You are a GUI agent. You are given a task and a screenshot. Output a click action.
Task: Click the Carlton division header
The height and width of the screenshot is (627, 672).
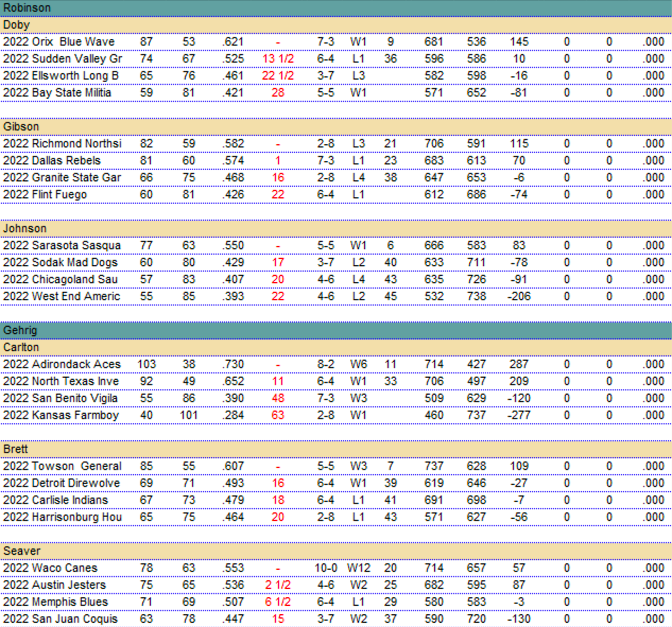point(336,347)
